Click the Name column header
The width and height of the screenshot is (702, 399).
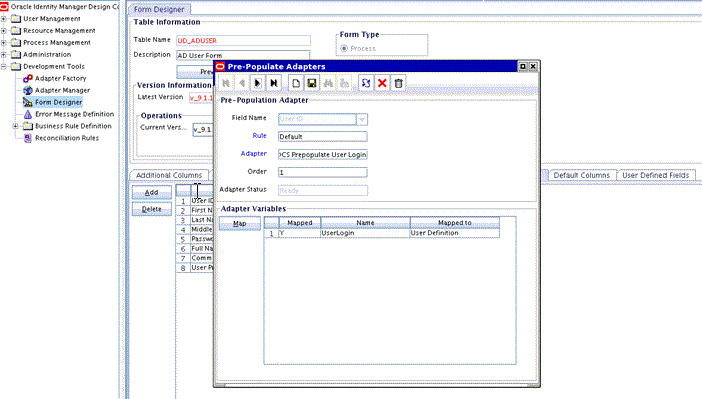tap(365, 223)
